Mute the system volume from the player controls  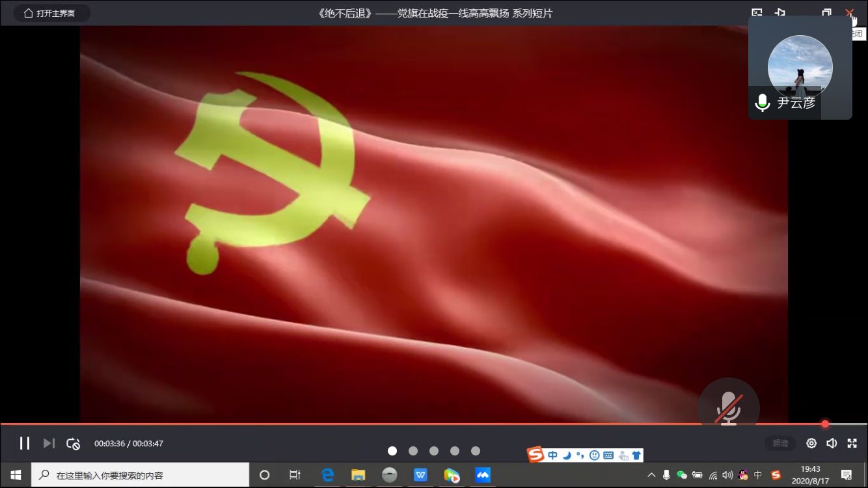pos(832,443)
